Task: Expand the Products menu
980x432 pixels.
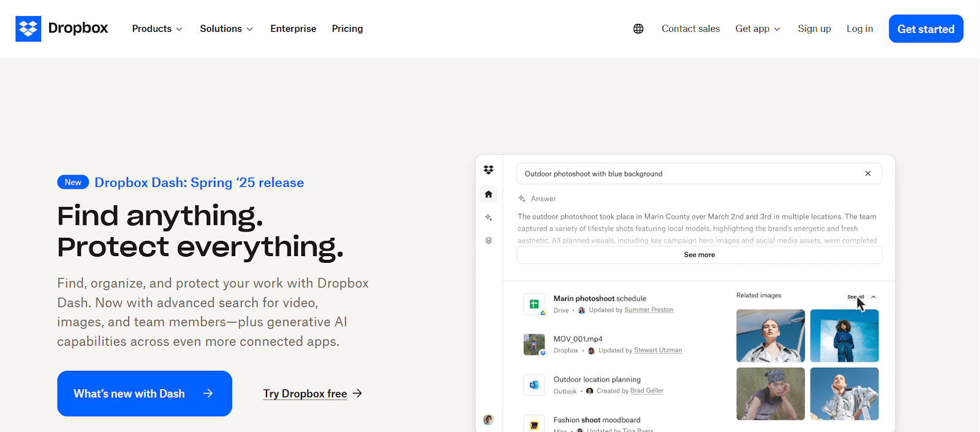Action: (x=157, y=29)
